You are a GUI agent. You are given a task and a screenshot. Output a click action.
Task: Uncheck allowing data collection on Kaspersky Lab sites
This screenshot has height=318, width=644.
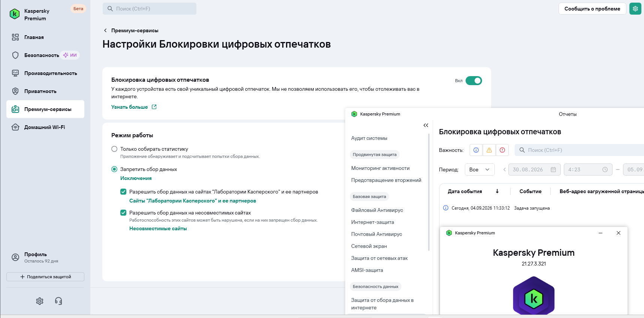(123, 192)
